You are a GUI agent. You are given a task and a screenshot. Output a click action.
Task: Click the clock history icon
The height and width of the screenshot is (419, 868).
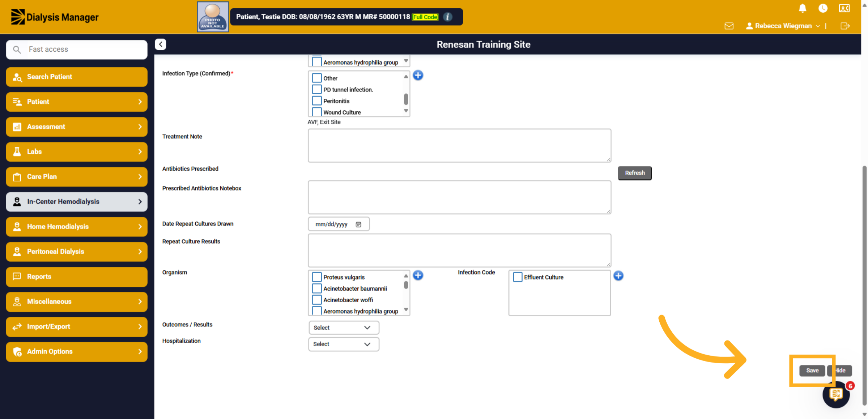823,8
